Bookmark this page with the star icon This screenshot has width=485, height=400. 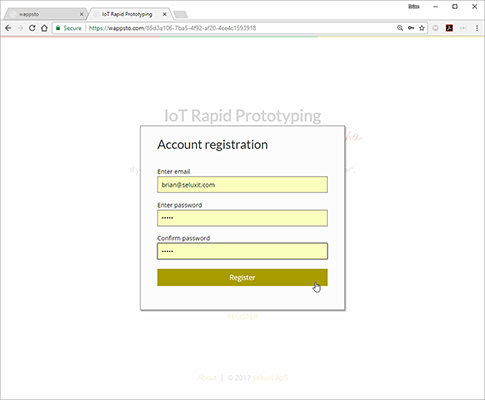(x=422, y=28)
